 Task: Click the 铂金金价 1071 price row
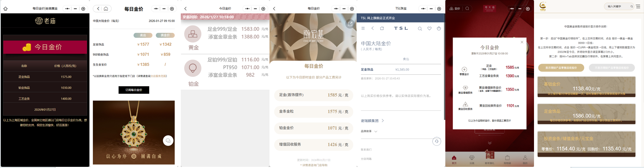[313, 128]
